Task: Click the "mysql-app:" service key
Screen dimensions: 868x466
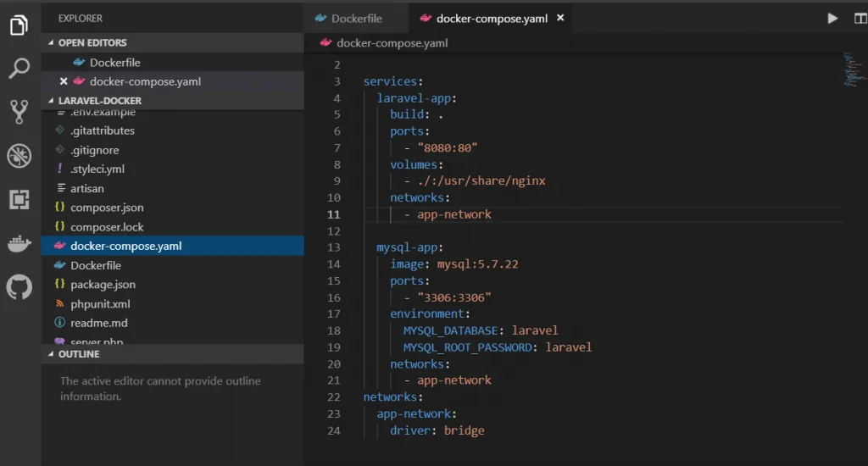Action: (409, 247)
